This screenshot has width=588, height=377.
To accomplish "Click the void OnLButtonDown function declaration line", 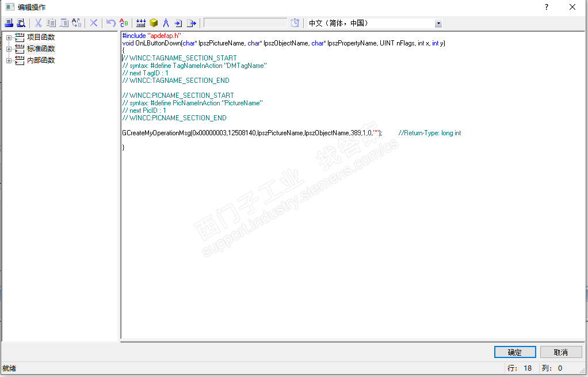I will click(x=284, y=43).
